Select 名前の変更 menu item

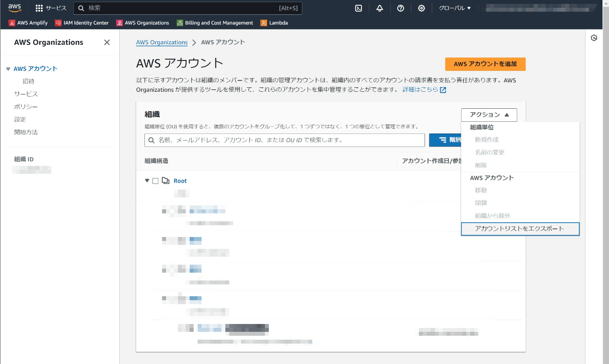[x=490, y=152]
